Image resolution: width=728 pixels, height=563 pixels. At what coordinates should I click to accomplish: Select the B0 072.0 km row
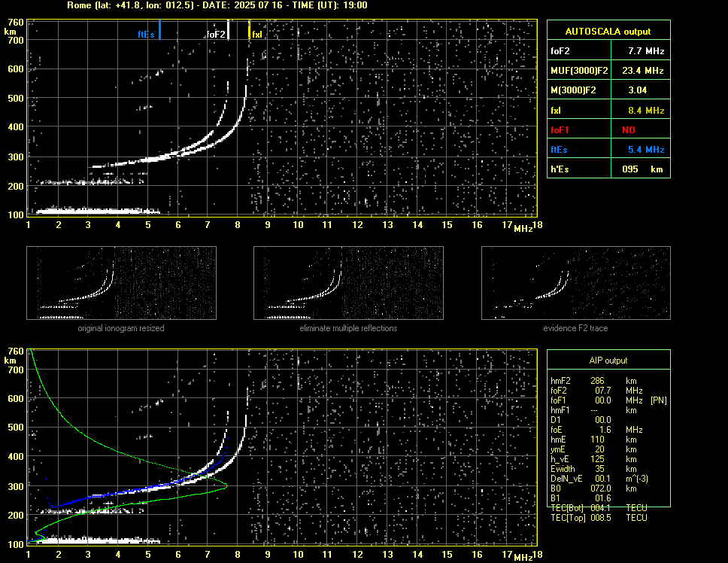594,488
